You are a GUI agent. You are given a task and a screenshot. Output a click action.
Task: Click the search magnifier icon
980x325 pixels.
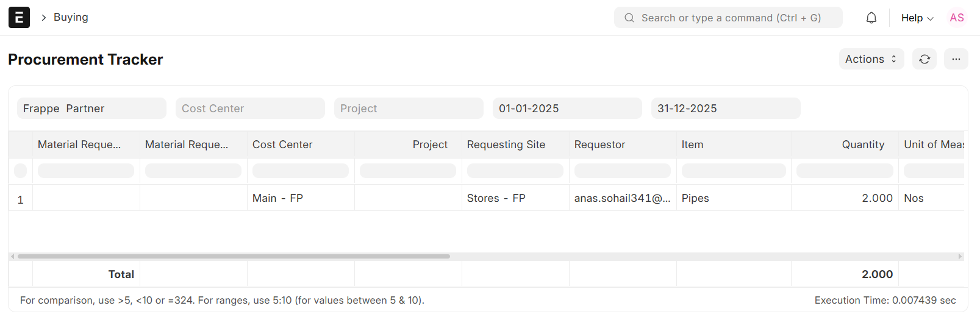(629, 18)
